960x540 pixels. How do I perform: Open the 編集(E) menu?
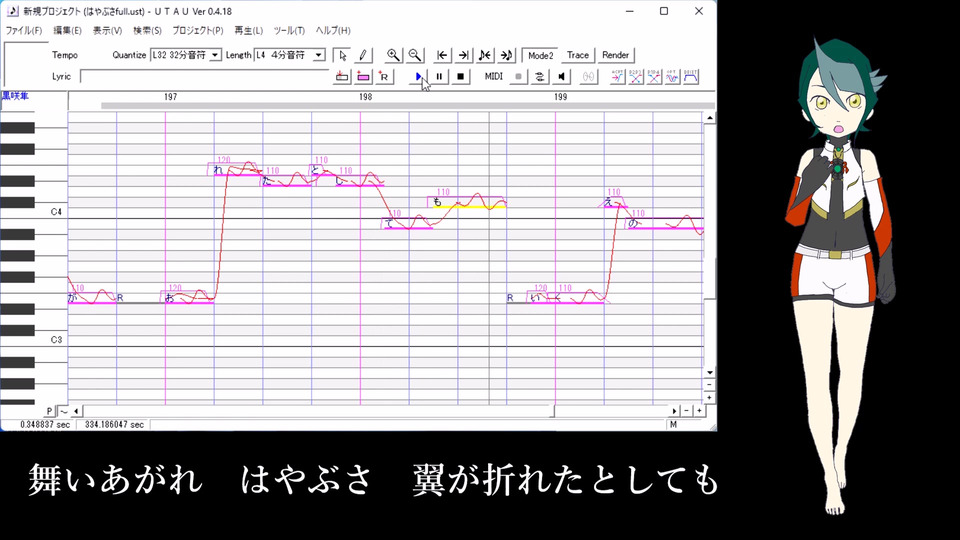tap(67, 30)
